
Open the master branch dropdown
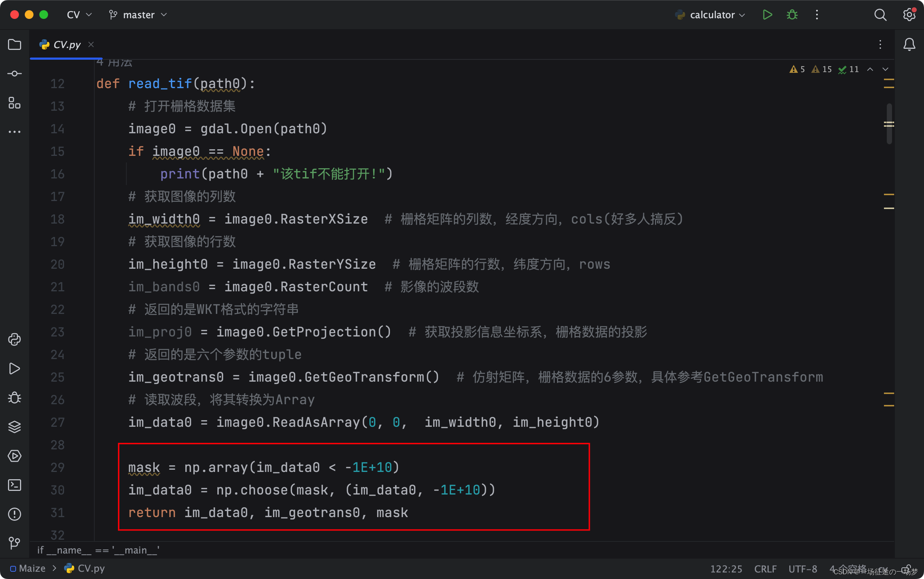pos(138,15)
